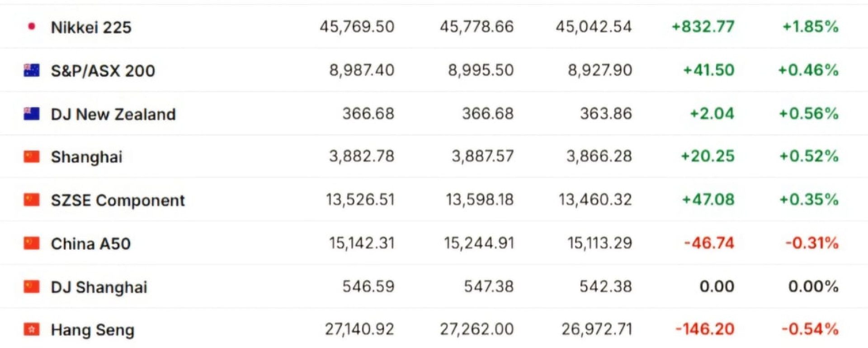Open the S&P/ASX 200 index page

point(103,71)
